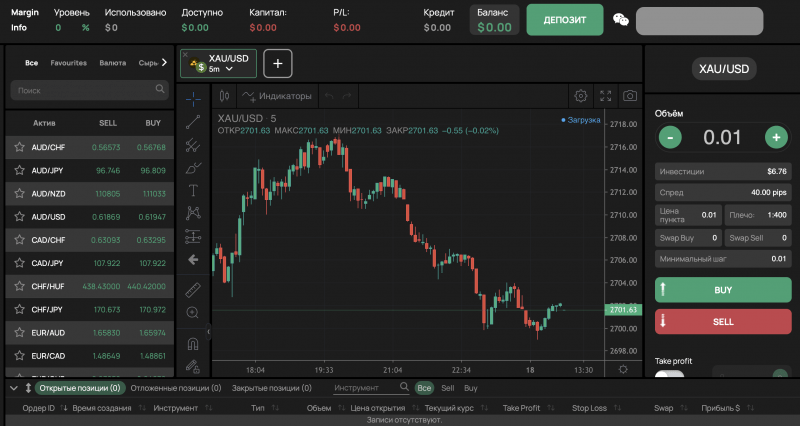Screen dimensions: 800x426
Task: Favorite CHF/HUF with its star
Action: click(19, 286)
